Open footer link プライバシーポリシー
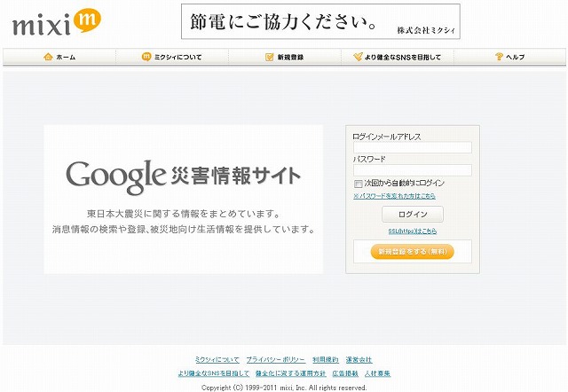 pyautogui.click(x=276, y=360)
